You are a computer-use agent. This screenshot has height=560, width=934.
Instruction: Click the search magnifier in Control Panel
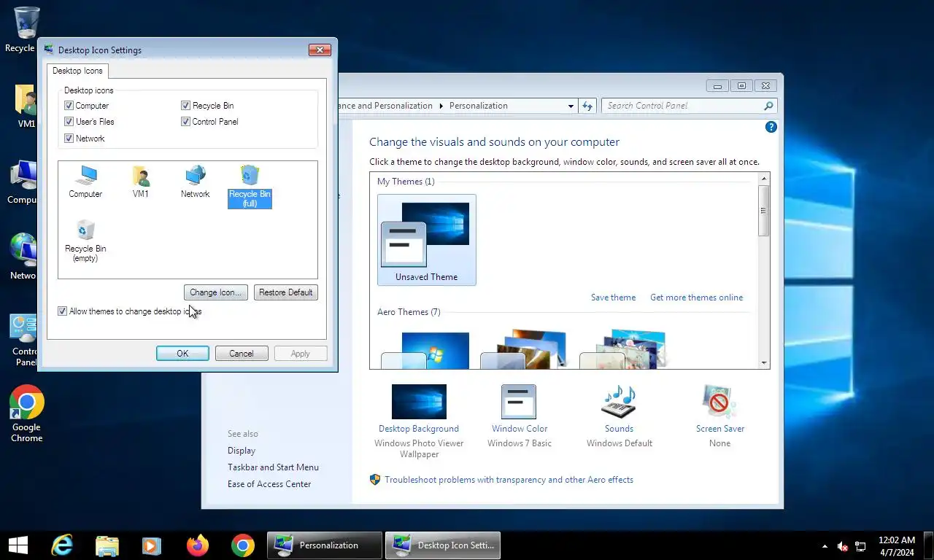(768, 106)
